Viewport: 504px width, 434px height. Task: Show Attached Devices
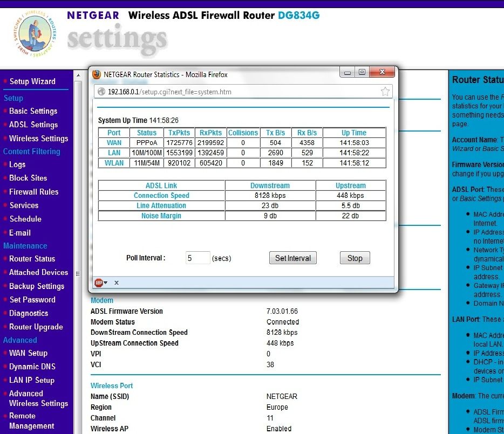tap(38, 272)
